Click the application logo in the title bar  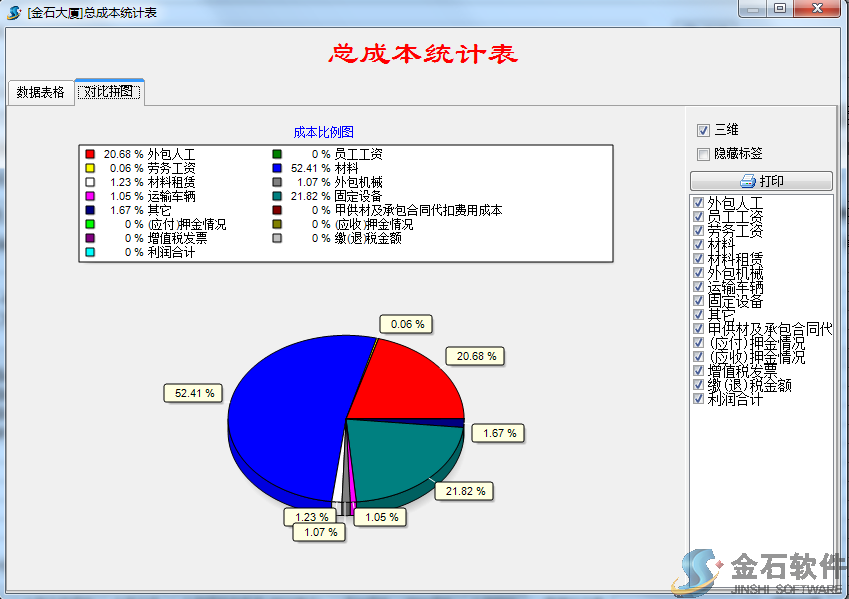[x=14, y=11]
